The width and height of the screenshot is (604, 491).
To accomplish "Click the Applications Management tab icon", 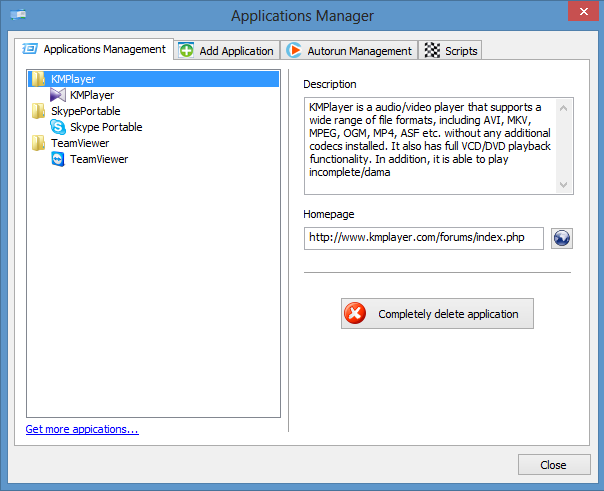I will (30, 49).
